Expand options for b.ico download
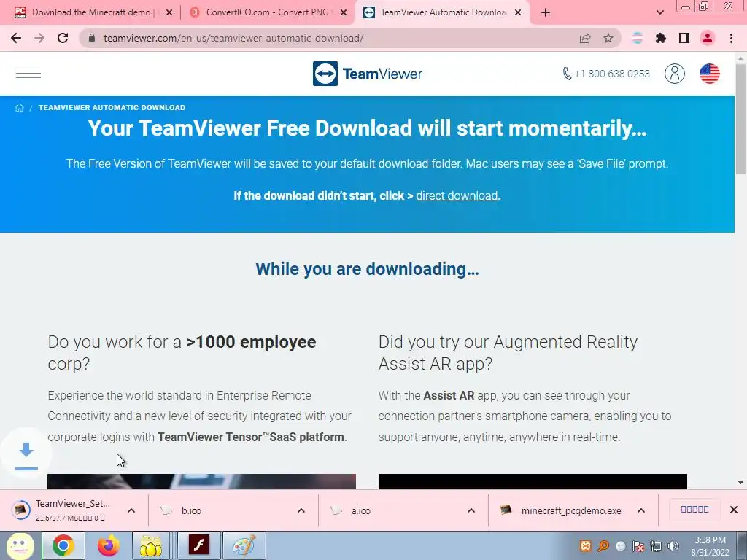Viewport: 747px width, 560px height. click(301, 510)
